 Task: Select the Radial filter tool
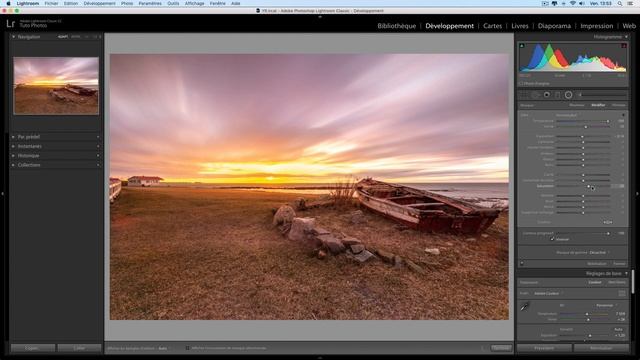568,95
